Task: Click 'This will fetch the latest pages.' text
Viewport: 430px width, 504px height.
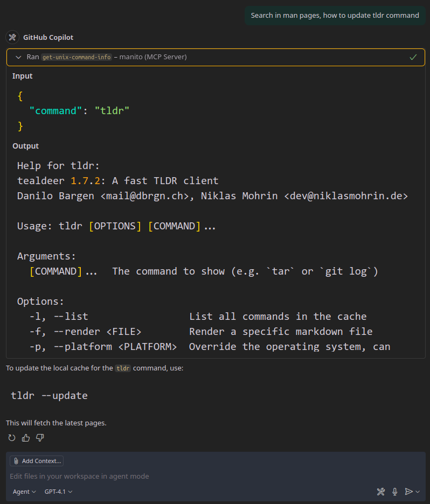Action: pyautogui.click(x=56, y=423)
